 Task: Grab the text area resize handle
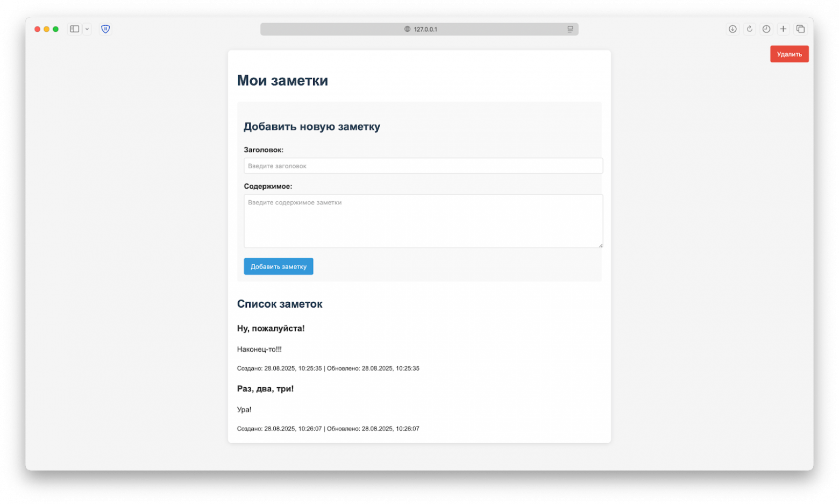coord(601,246)
